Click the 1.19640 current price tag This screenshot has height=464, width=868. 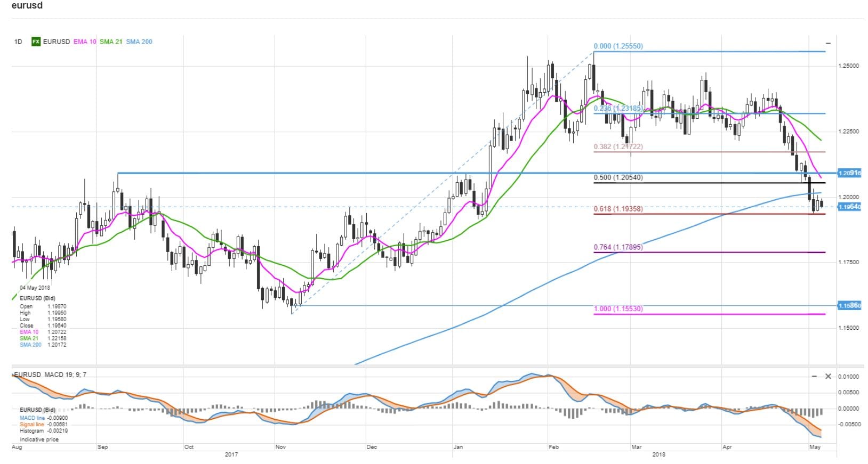[849, 207]
